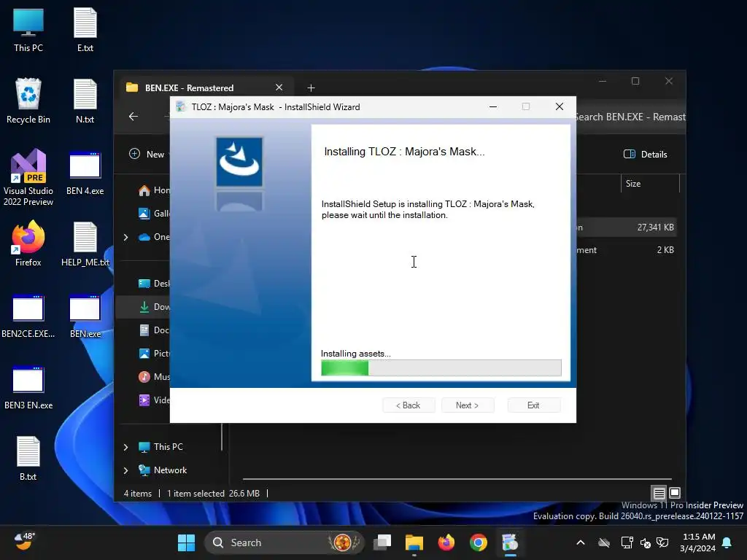Open Firefox from the taskbar
This screenshot has width=747, height=560.
click(x=446, y=542)
